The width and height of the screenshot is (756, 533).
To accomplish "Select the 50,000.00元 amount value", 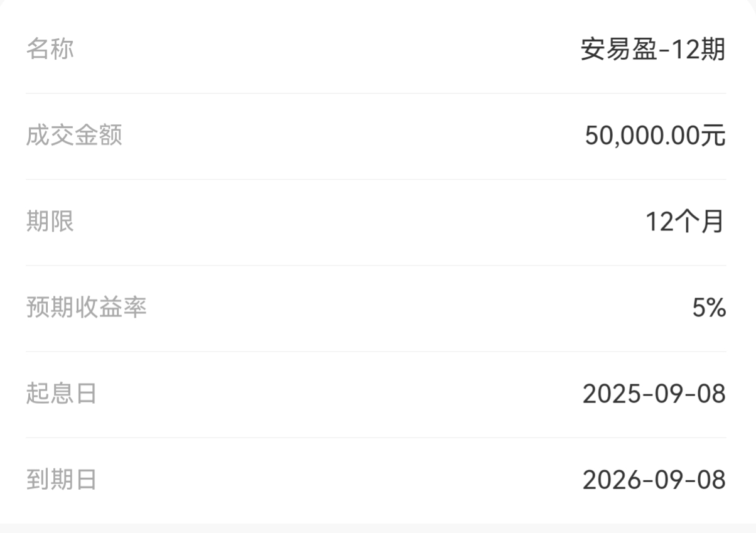I will click(655, 136).
